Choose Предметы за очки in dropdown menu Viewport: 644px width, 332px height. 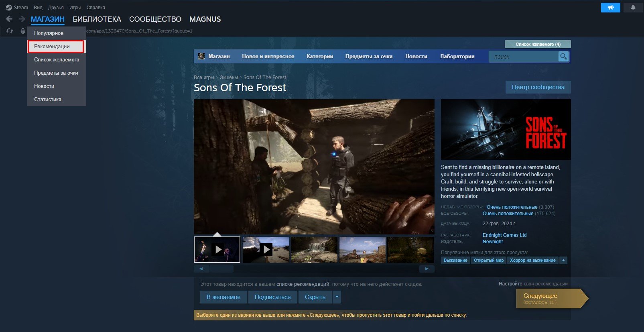57,73
